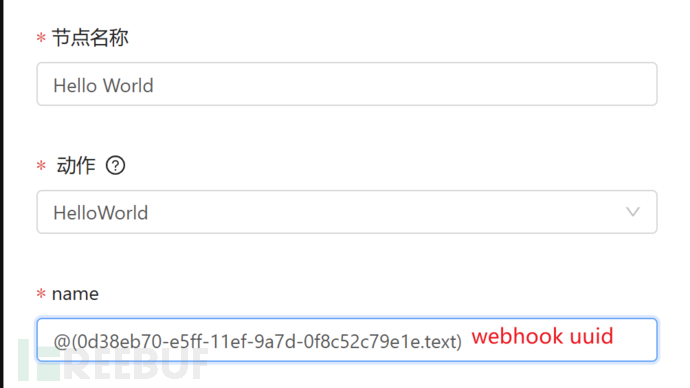690x388 pixels.
Task: Click the required asterisk before name
Action: click(41, 293)
